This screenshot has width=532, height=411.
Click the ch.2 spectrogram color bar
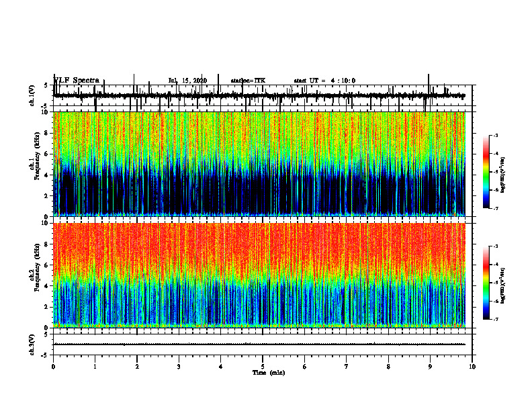(x=486, y=283)
